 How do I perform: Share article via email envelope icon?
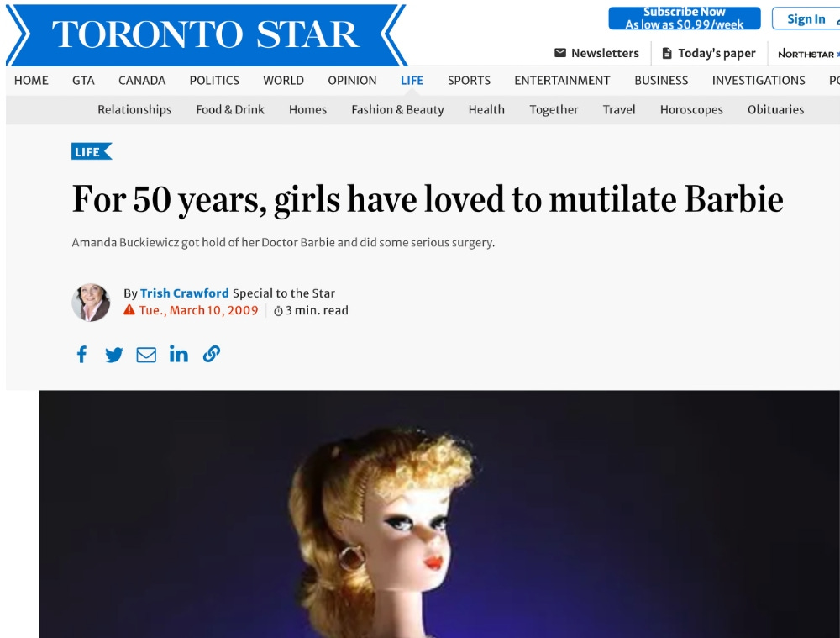(x=146, y=355)
